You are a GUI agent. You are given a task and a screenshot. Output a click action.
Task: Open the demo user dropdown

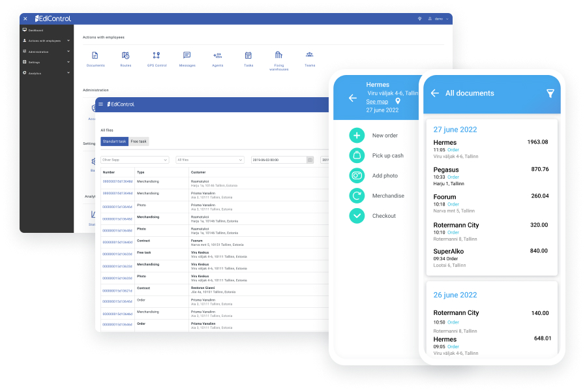point(438,19)
